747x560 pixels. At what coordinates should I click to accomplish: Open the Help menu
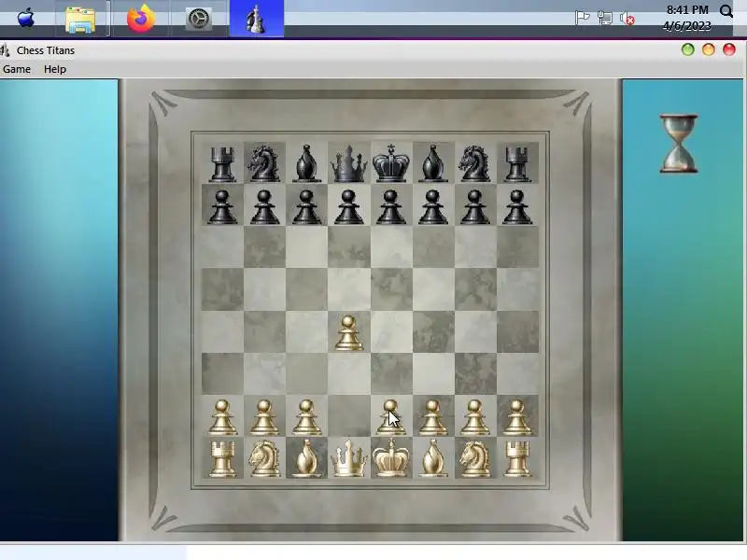55,69
